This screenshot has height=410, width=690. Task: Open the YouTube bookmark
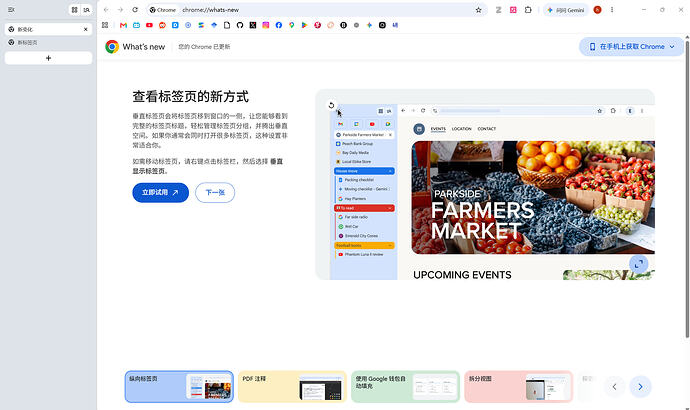(x=149, y=25)
